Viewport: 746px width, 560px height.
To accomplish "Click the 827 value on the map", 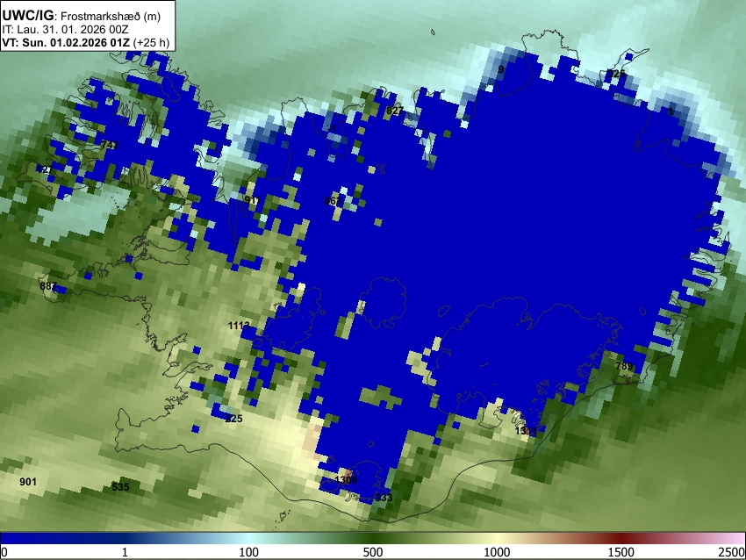I will (395, 111).
